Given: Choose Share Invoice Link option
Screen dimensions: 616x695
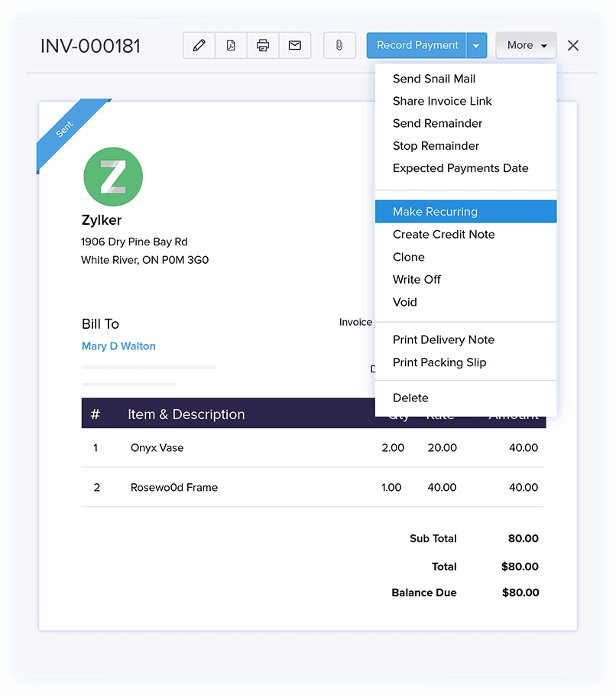Looking at the screenshot, I should pos(442,101).
